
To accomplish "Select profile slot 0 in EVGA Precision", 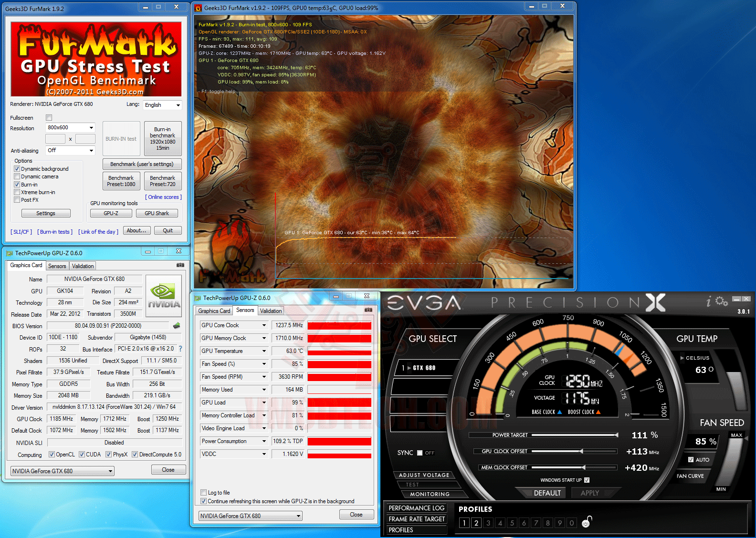I will point(571,523).
